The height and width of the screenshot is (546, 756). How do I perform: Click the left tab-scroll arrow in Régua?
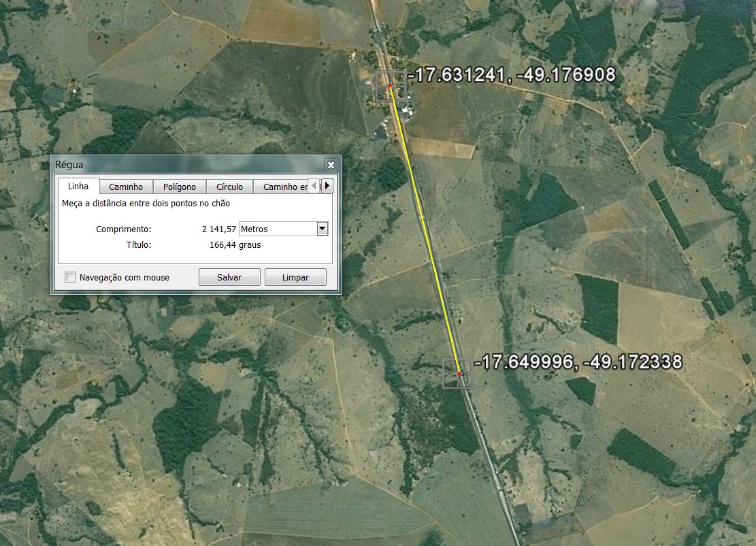point(314,186)
